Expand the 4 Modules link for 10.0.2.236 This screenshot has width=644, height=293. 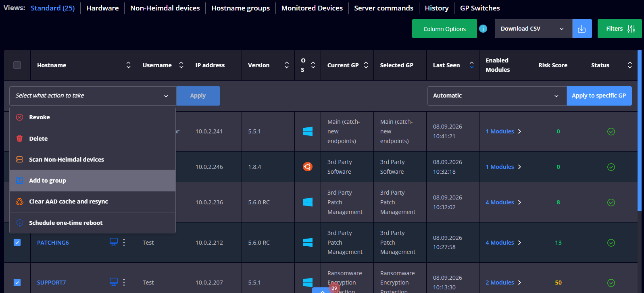pyautogui.click(x=503, y=202)
